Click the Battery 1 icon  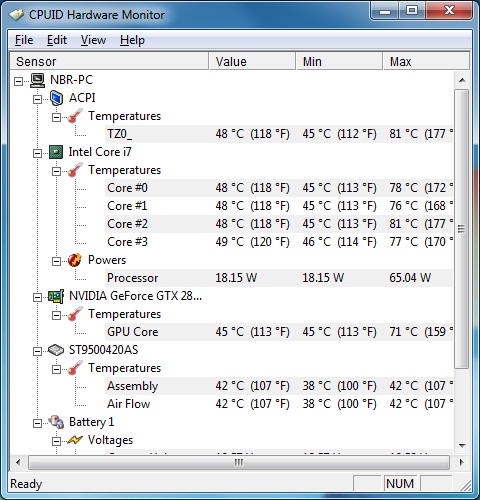56,422
